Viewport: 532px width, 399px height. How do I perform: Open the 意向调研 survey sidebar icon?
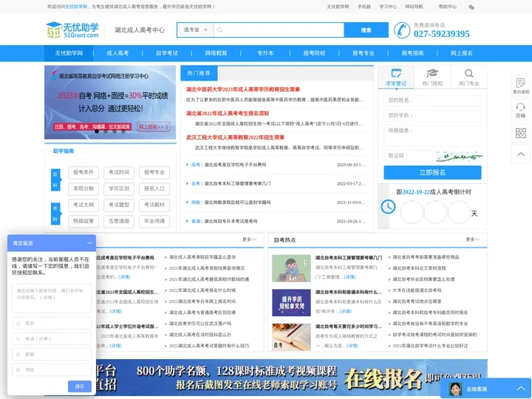pos(520,86)
